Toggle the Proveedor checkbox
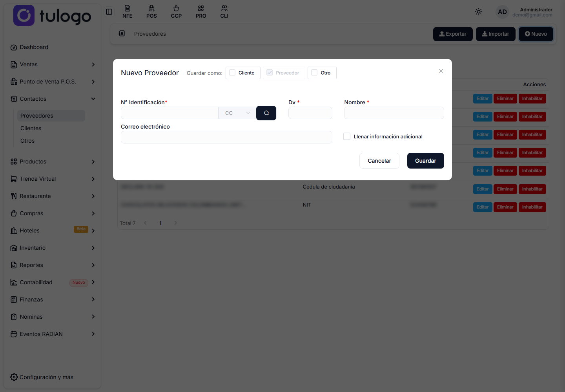Image resolution: width=565 pixels, height=392 pixels. 270,73
